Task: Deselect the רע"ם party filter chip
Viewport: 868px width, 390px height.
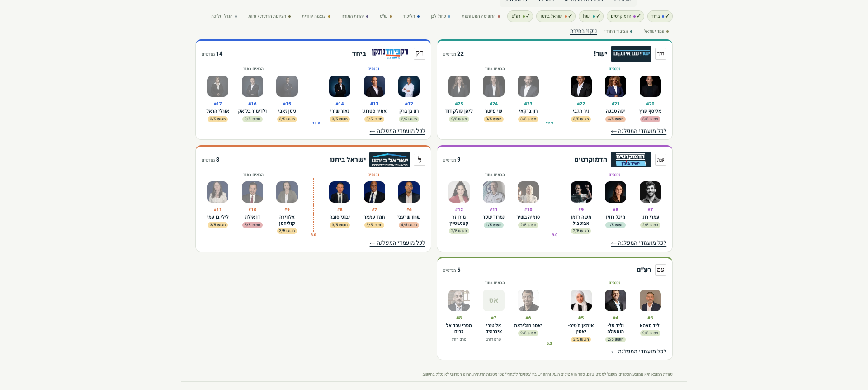Action: 520,16
